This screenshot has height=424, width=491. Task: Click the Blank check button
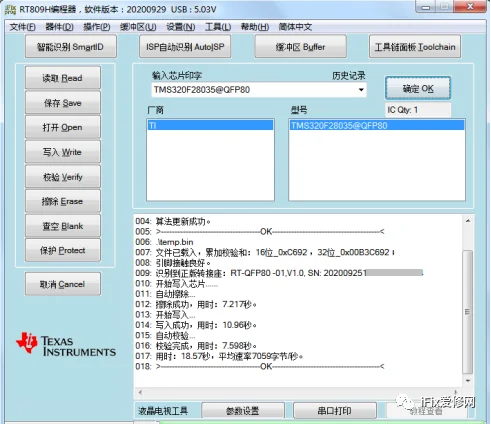coord(63,226)
